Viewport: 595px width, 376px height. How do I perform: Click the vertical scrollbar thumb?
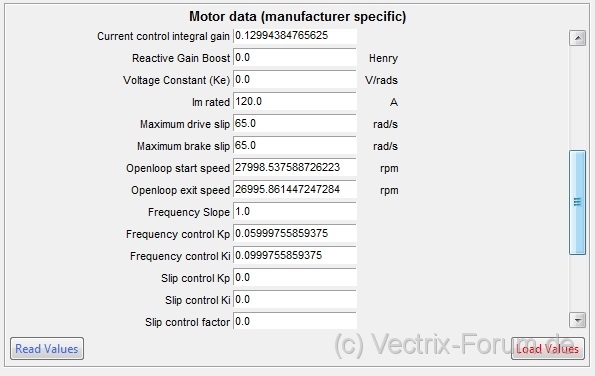[577, 202]
